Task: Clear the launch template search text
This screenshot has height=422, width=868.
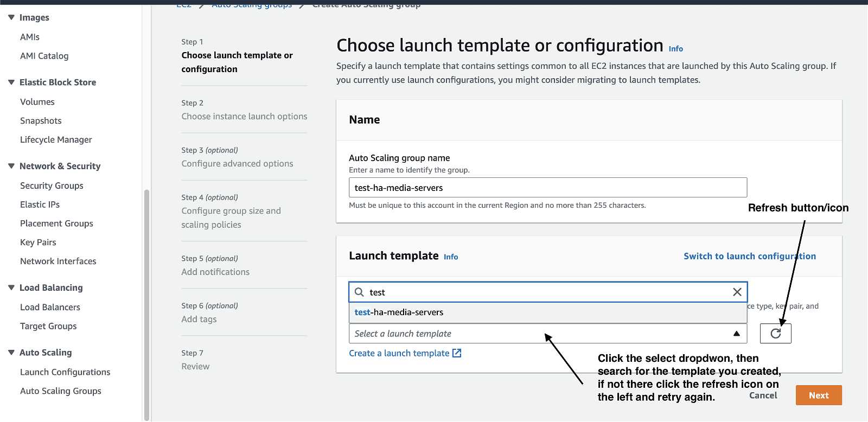Action: tap(737, 292)
